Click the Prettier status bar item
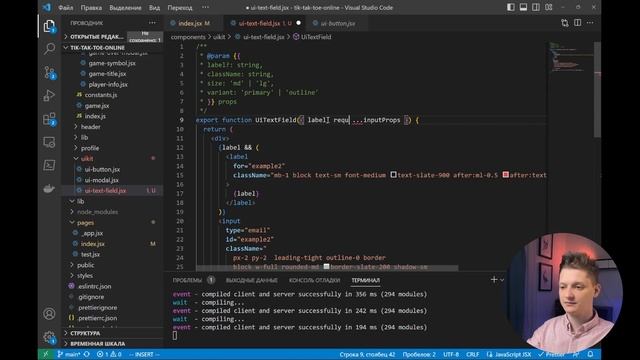Viewport: 640px width, 360px height. (x=551, y=354)
